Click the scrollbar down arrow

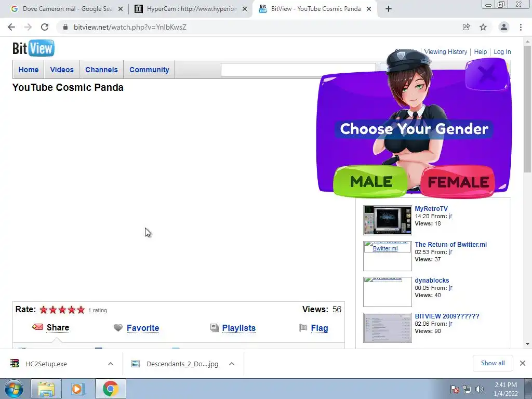click(527, 344)
